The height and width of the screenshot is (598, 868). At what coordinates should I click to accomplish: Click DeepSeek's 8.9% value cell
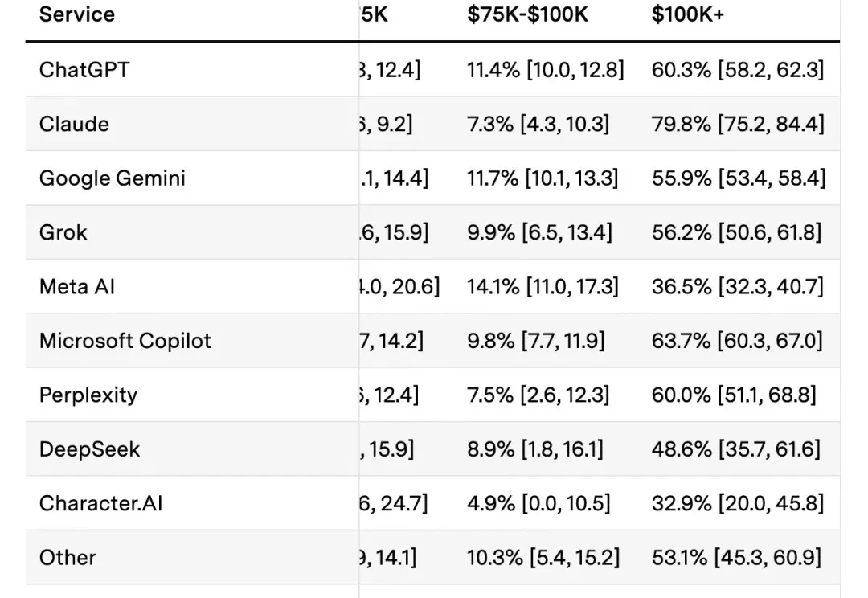(x=535, y=449)
